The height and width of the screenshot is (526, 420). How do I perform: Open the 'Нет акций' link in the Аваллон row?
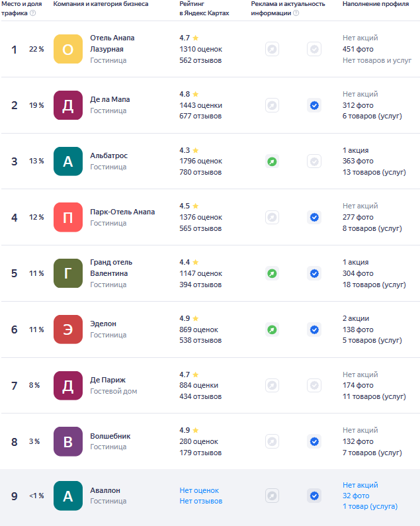coord(360,485)
